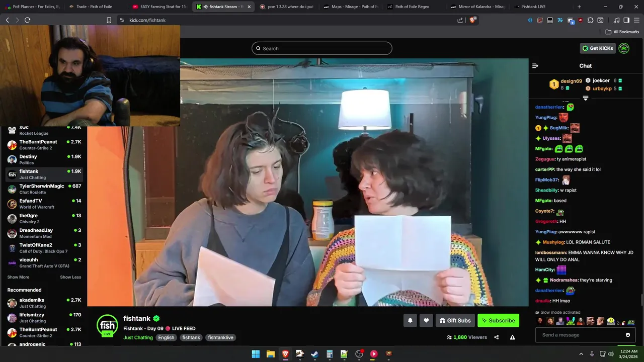Click the English language tag
The width and height of the screenshot is (644, 362).
pyautogui.click(x=166, y=337)
